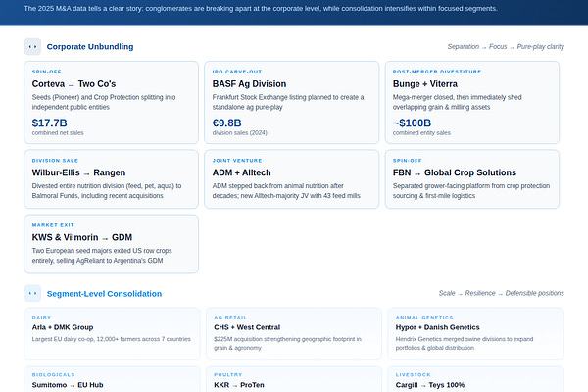Image resolution: width=588 pixels, height=392 pixels.
Task: Click the AG RETAIL category label
Action: pyautogui.click(x=230, y=318)
